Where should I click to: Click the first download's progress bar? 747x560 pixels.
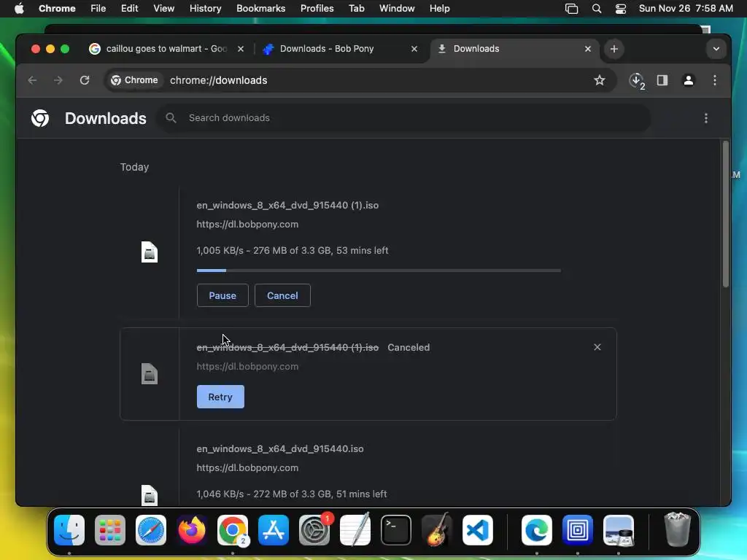379,271
